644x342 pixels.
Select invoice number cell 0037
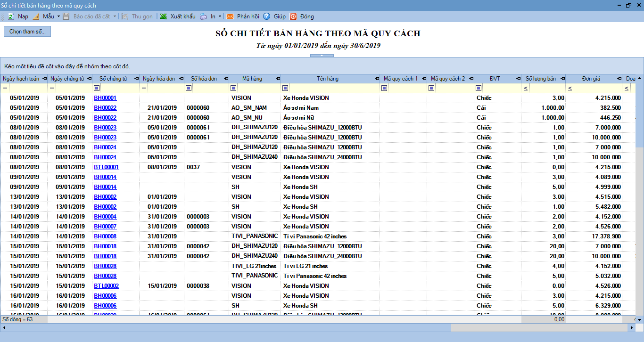[x=206, y=167]
